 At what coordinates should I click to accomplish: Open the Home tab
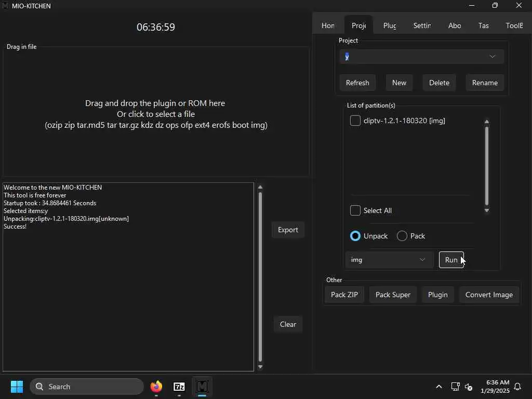(x=328, y=25)
